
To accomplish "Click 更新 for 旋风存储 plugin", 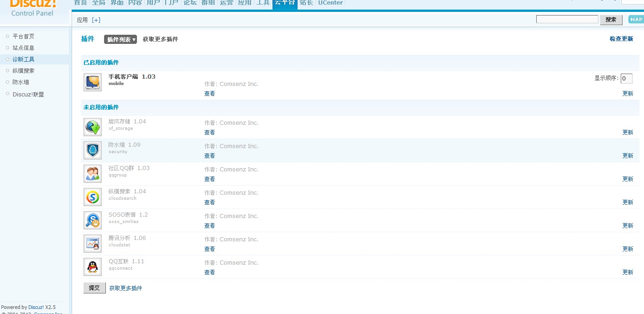I will (628, 133).
